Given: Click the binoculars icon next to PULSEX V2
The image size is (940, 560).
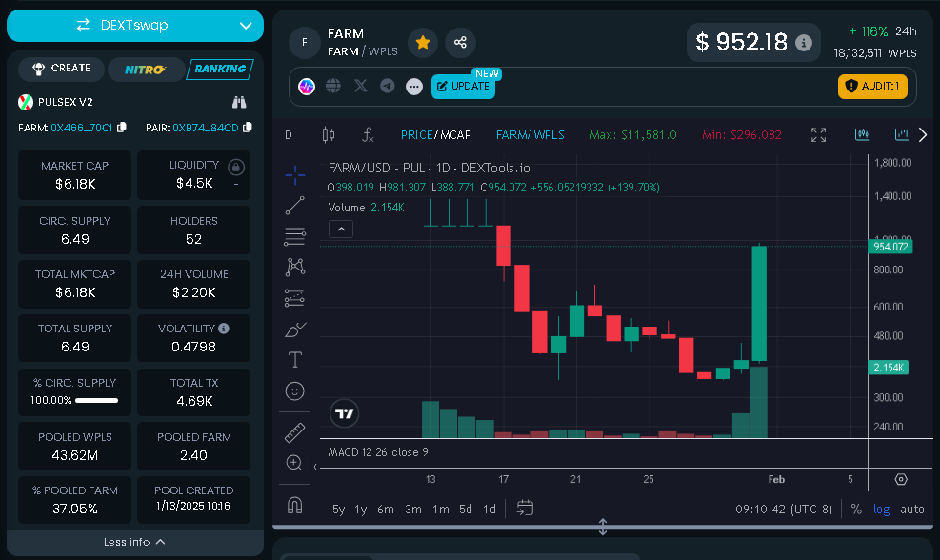Looking at the screenshot, I should [239, 102].
